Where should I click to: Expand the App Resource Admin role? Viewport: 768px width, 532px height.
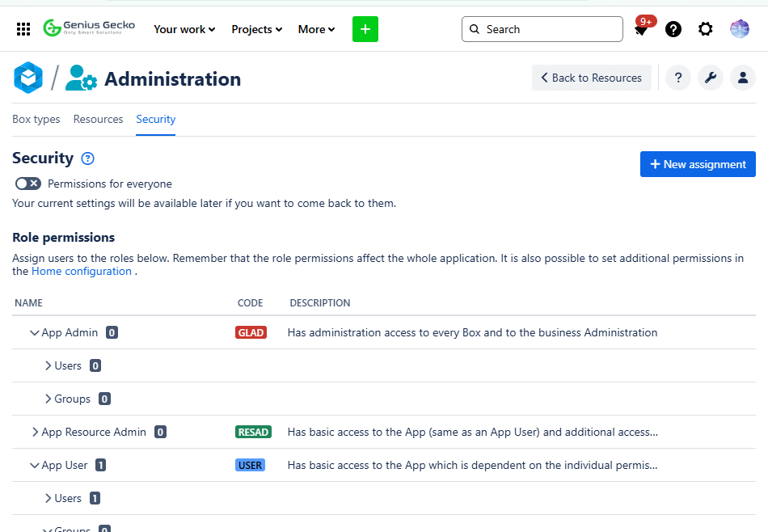[x=35, y=432]
